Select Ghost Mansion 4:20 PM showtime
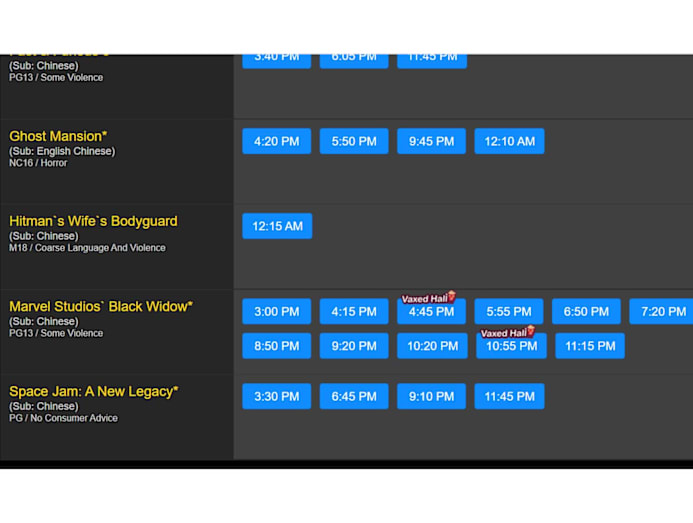The height and width of the screenshot is (523, 693). point(276,141)
